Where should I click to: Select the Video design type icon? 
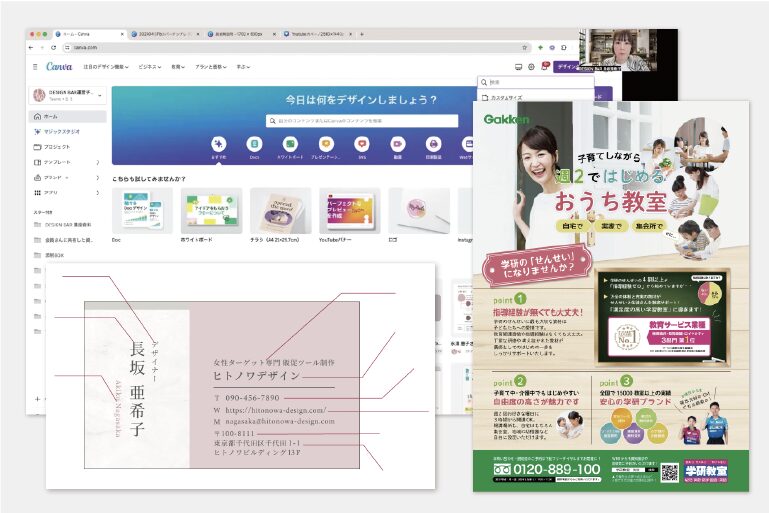click(398, 144)
